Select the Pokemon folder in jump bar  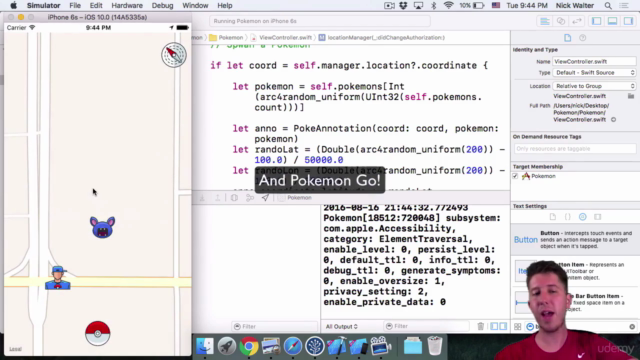pos(226,38)
